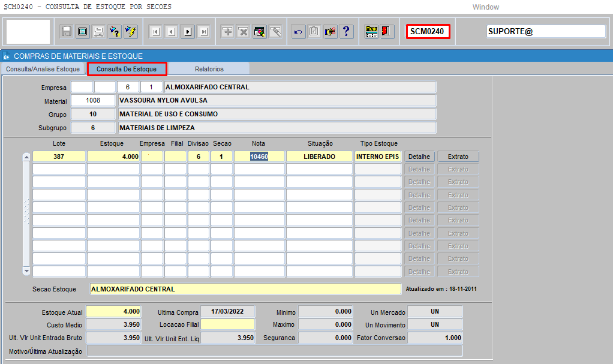Click the Grupo code field 10
The width and height of the screenshot is (613, 364).
tap(93, 114)
